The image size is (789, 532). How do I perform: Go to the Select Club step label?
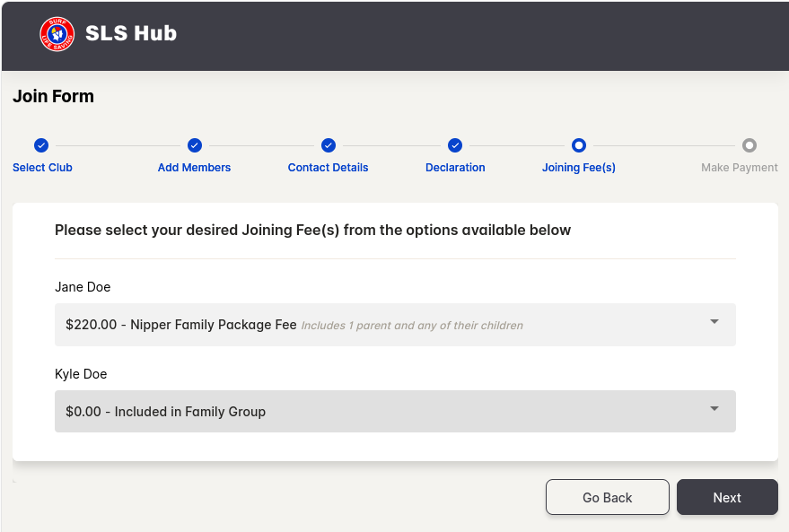click(x=42, y=168)
